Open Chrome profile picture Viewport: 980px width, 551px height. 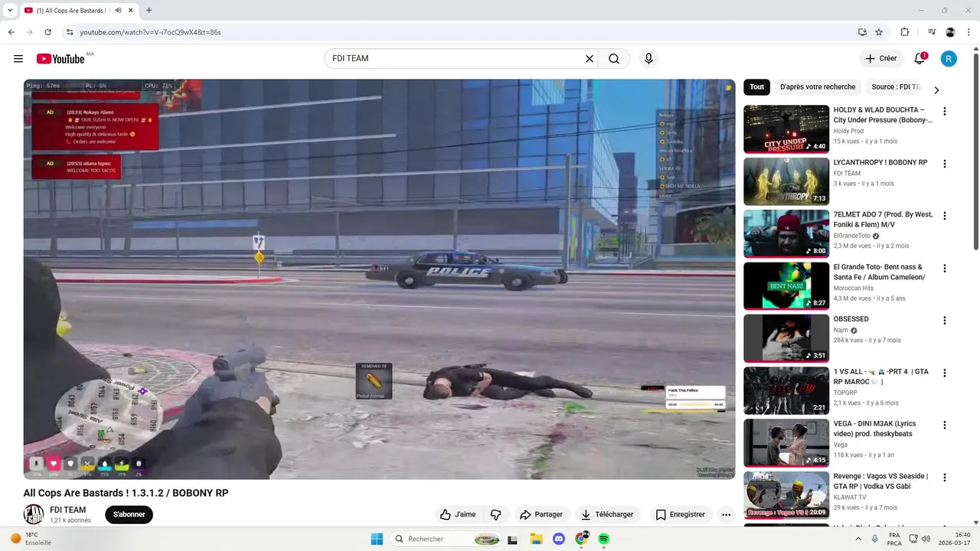point(950,32)
